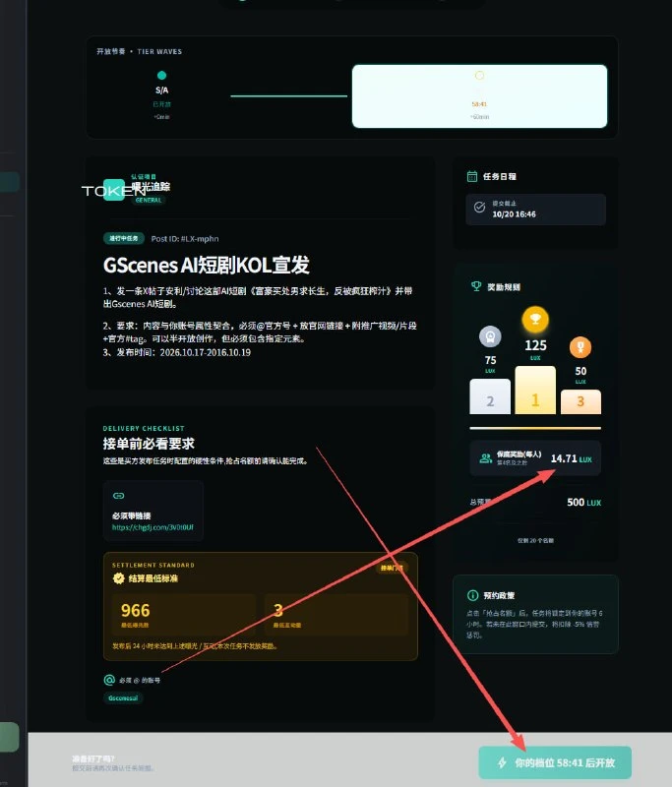Click the 接单前必看要求 heading
The image size is (672, 787).
pos(149,444)
